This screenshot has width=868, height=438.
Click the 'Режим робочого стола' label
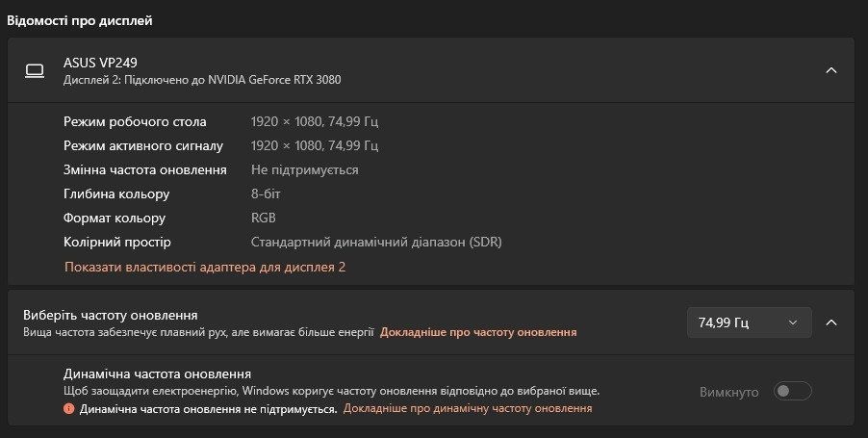(x=141, y=122)
